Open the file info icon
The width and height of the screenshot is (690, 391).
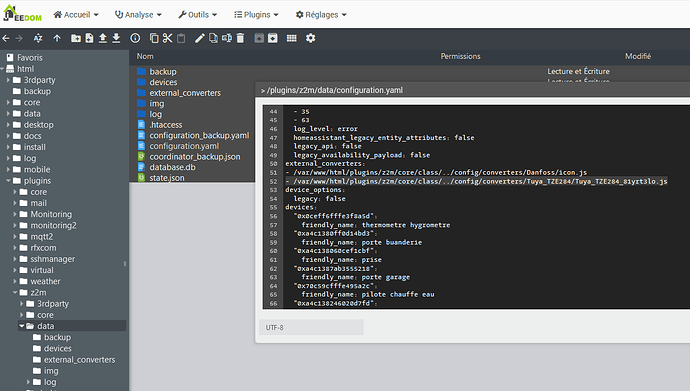135,39
